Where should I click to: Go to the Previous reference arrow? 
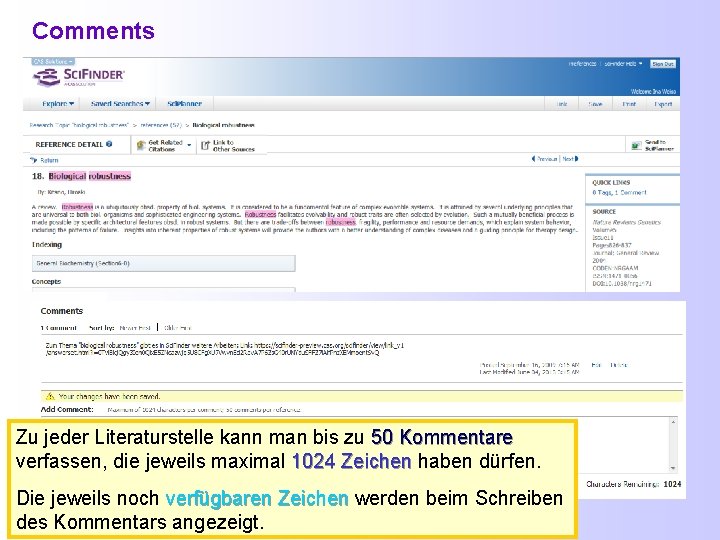tap(534, 159)
